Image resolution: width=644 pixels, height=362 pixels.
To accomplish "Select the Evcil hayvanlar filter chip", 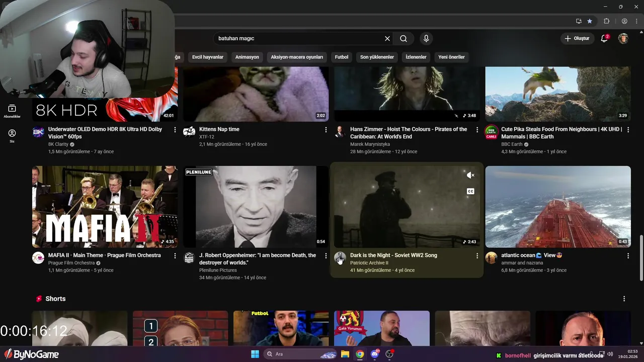I will [x=208, y=57].
